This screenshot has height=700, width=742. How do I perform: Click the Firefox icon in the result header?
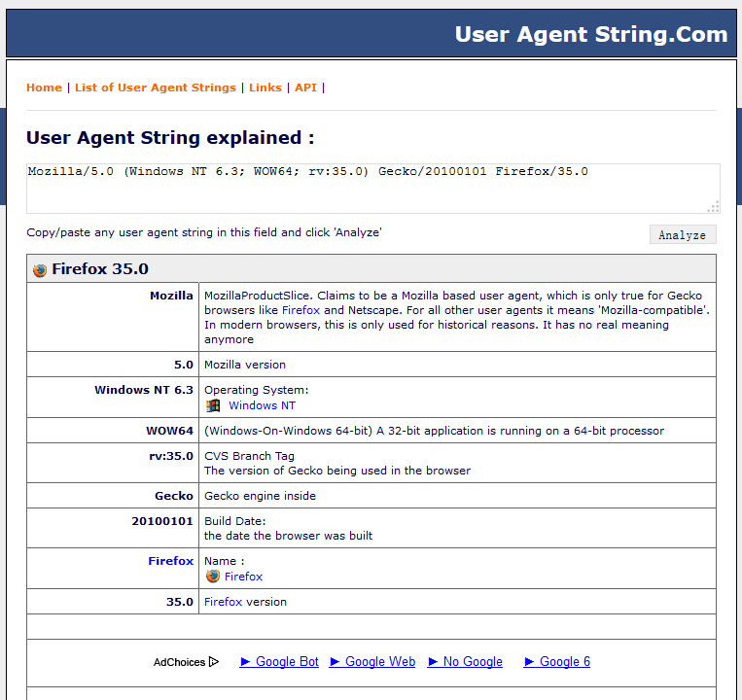[x=40, y=270]
